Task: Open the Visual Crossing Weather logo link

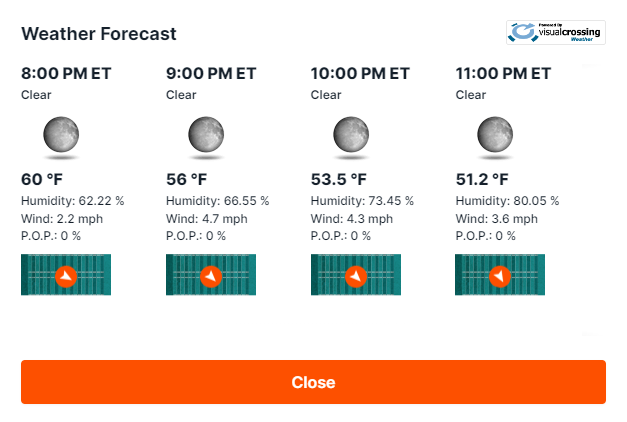Action: [x=556, y=32]
